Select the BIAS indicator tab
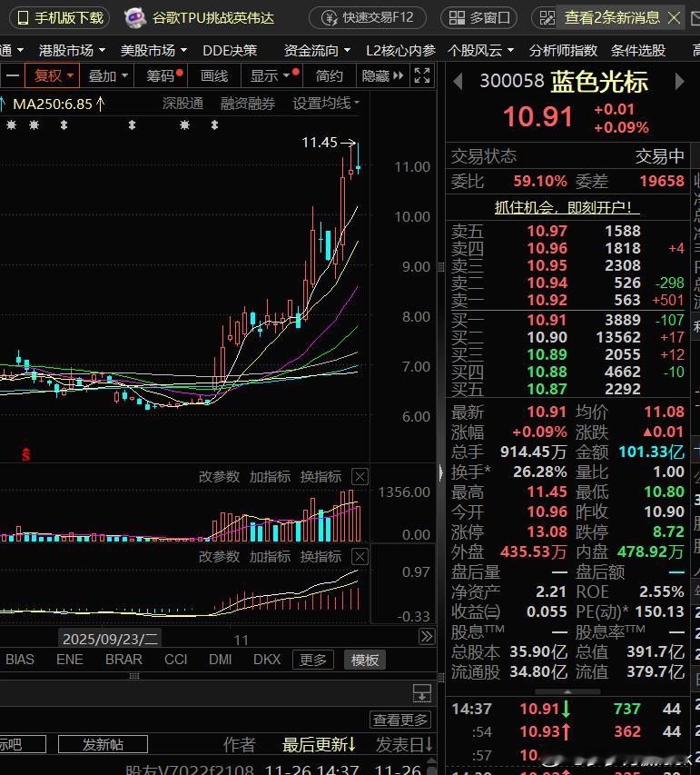The image size is (700, 775). pyautogui.click(x=20, y=660)
